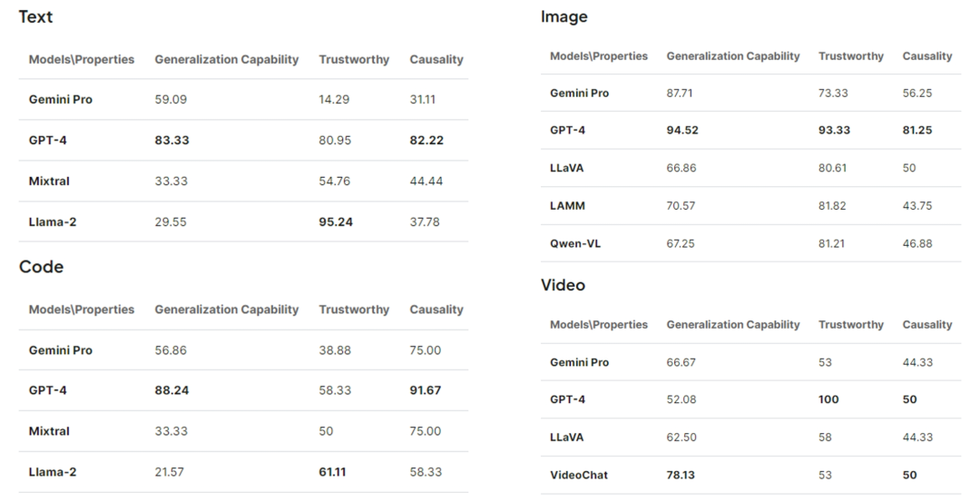
Task: Click GPT-4 Causality value 91.67
Action: pos(425,390)
